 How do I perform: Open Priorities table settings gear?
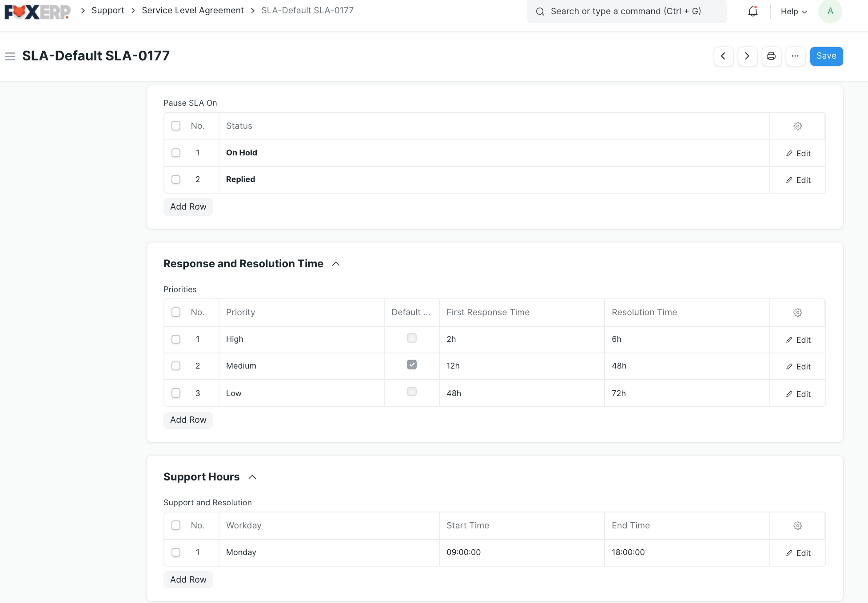(x=797, y=313)
